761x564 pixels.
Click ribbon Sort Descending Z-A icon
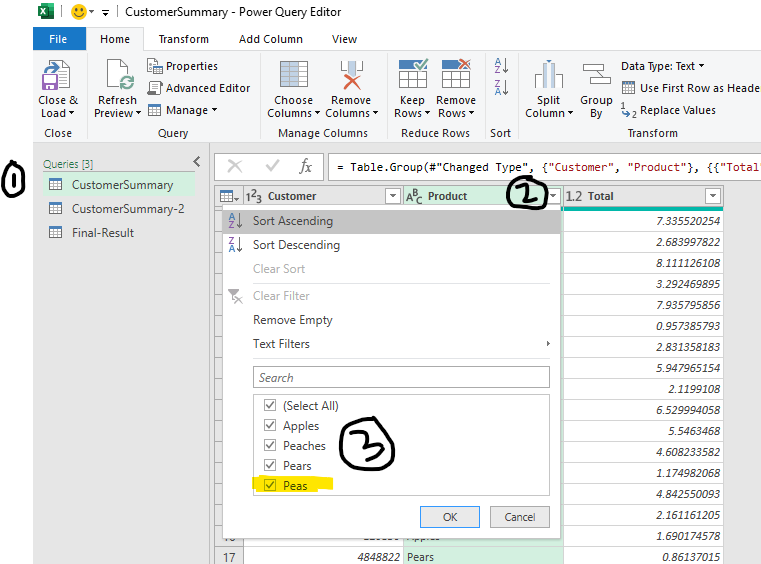tap(501, 88)
